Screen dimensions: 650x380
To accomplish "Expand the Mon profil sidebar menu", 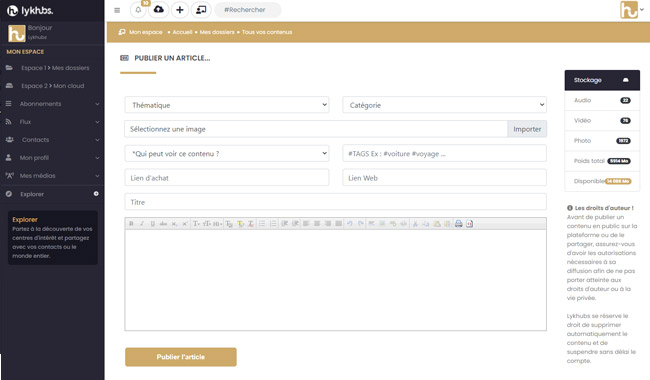I will [x=52, y=158].
